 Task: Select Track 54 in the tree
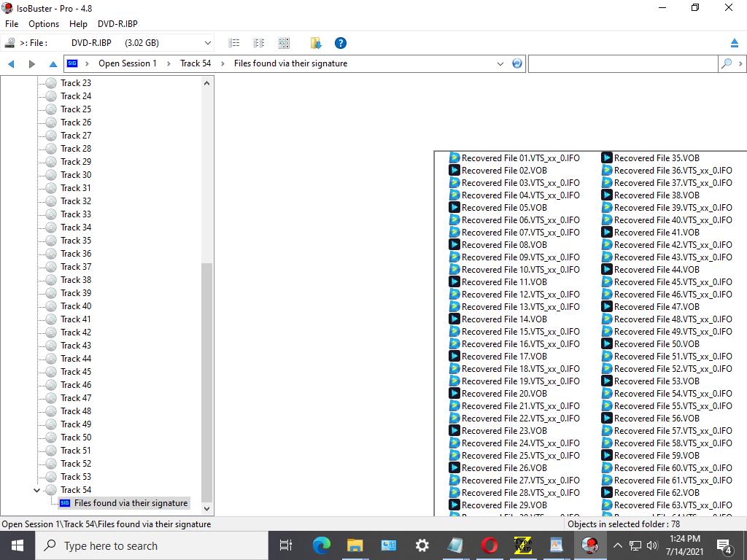[x=76, y=490]
